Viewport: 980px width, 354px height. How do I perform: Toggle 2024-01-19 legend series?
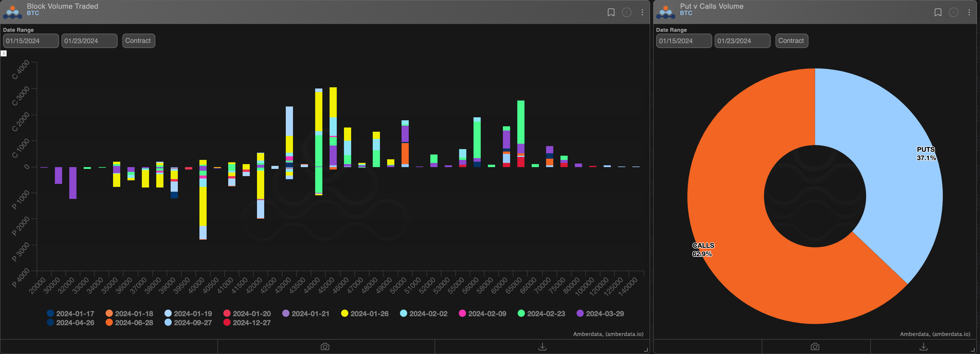pos(188,314)
